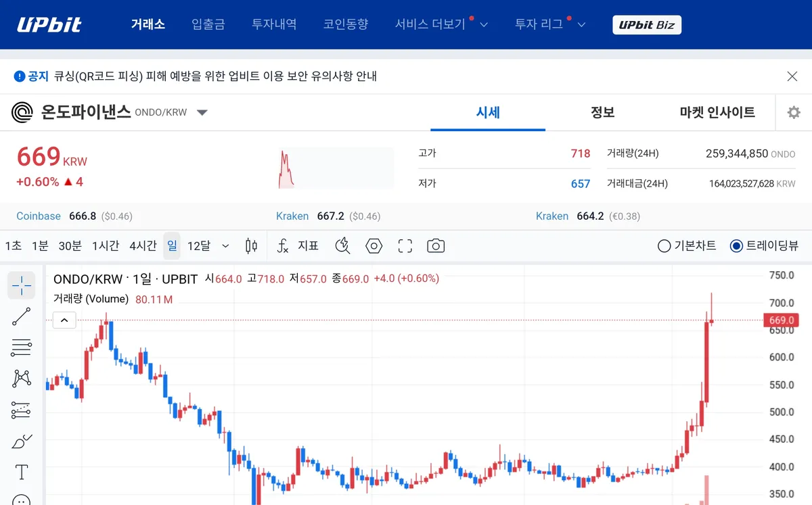
Task: Select the text annotation tool
Action: click(22, 472)
